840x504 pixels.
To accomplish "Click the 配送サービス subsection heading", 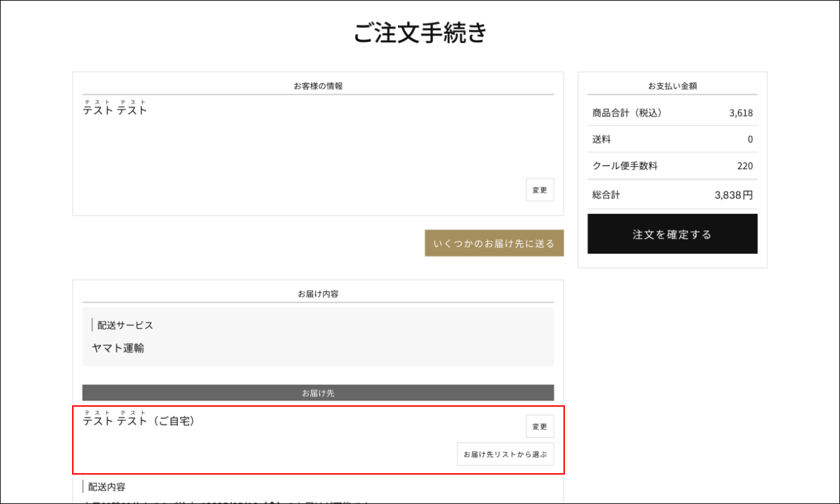I will (125, 325).
